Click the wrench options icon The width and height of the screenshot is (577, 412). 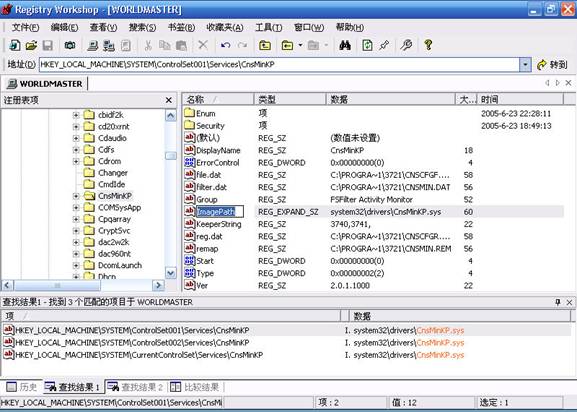406,45
